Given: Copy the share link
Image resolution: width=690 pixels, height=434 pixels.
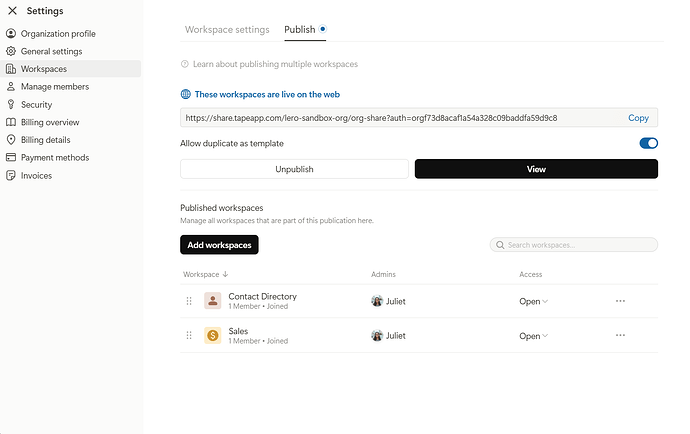Looking at the screenshot, I should pyautogui.click(x=638, y=118).
